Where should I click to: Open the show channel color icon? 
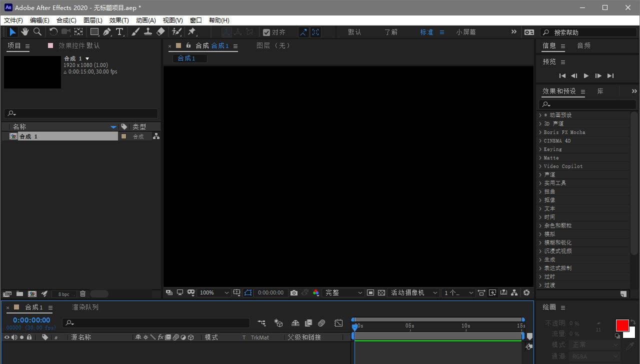pyautogui.click(x=316, y=292)
